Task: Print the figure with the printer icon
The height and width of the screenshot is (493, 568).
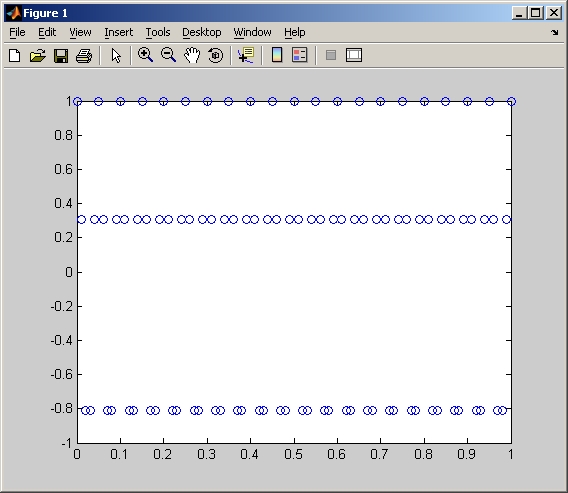Action: click(84, 56)
